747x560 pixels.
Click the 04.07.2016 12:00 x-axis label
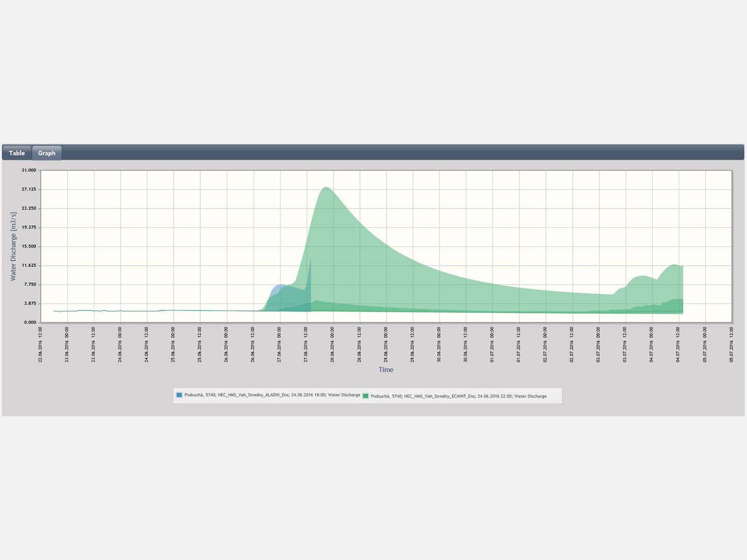[679, 344]
